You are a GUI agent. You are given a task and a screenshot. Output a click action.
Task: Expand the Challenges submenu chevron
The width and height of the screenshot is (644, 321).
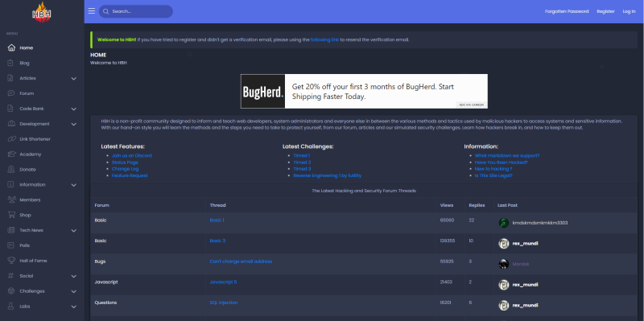click(x=74, y=291)
